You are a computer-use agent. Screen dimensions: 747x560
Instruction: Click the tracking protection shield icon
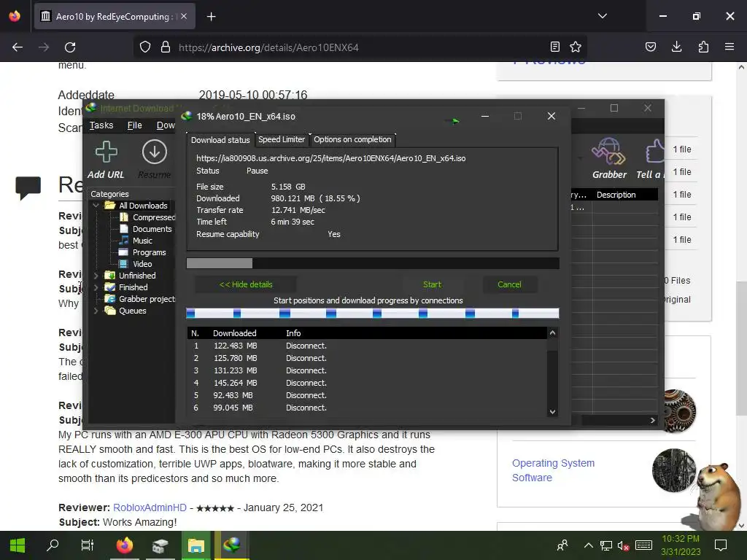tap(145, 47)
